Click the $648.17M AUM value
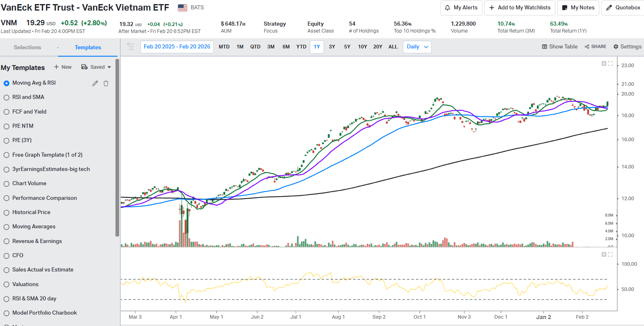Image resolution: width=644 pixels, height=326 pixels. pos(233,24)
